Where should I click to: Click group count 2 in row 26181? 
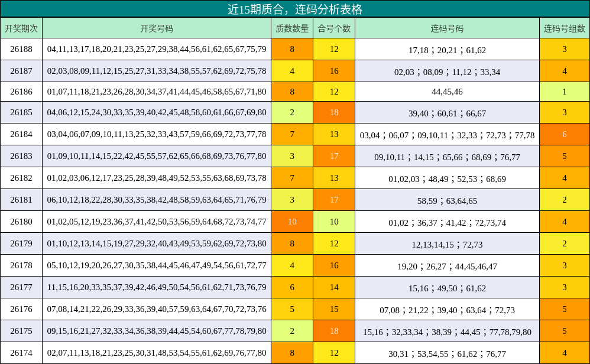pyautogui.click(x=565, y=200)
